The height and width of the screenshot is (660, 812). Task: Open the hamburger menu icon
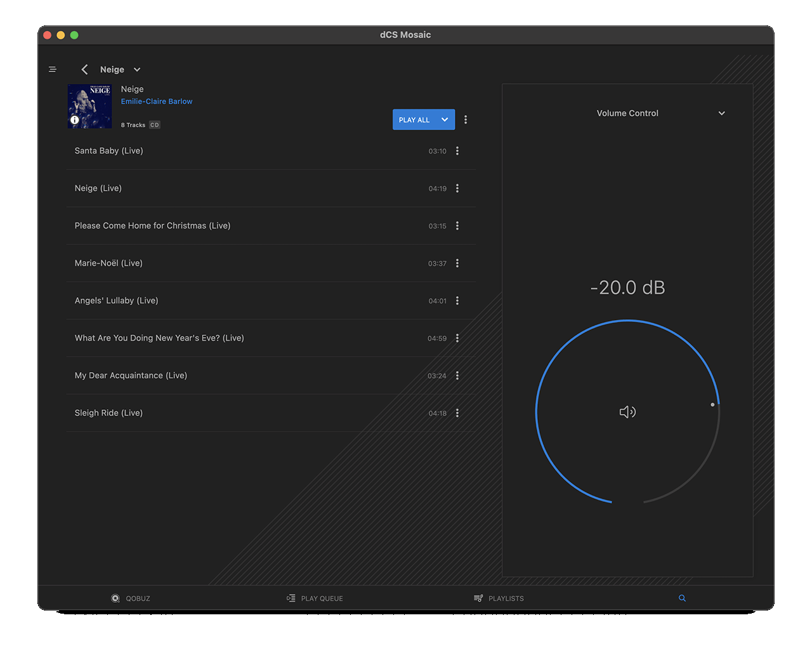click(53, 69)
